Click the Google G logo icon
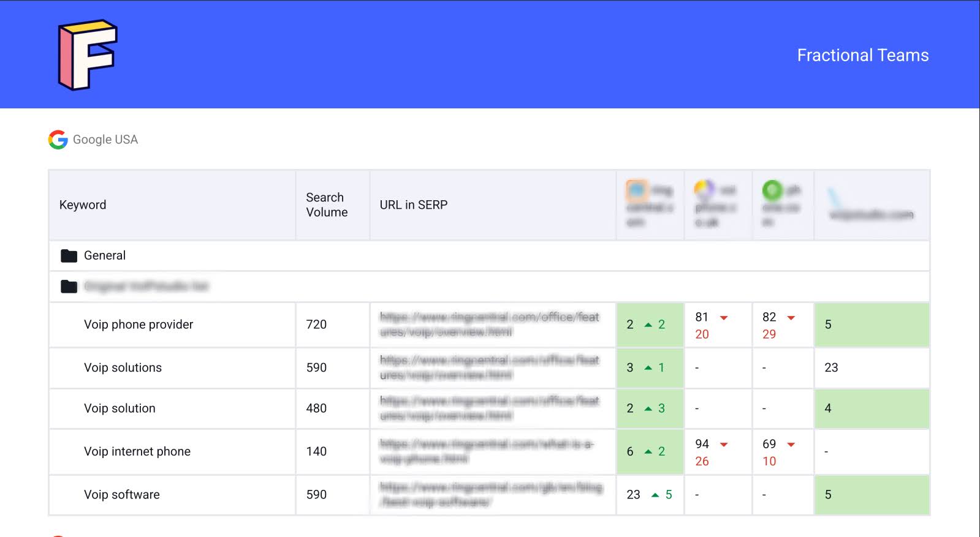The width and height of the screenshot is (980, 537). click(x=58, y=140)
